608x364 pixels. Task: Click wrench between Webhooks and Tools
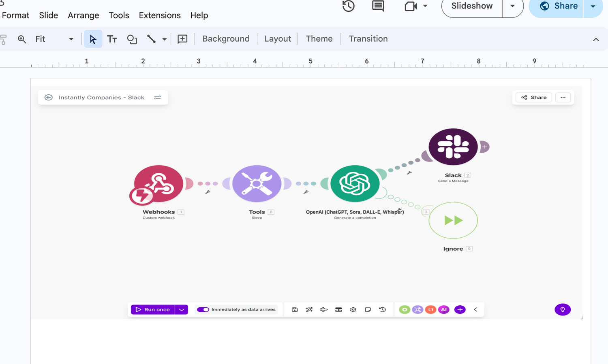[208, 192]
